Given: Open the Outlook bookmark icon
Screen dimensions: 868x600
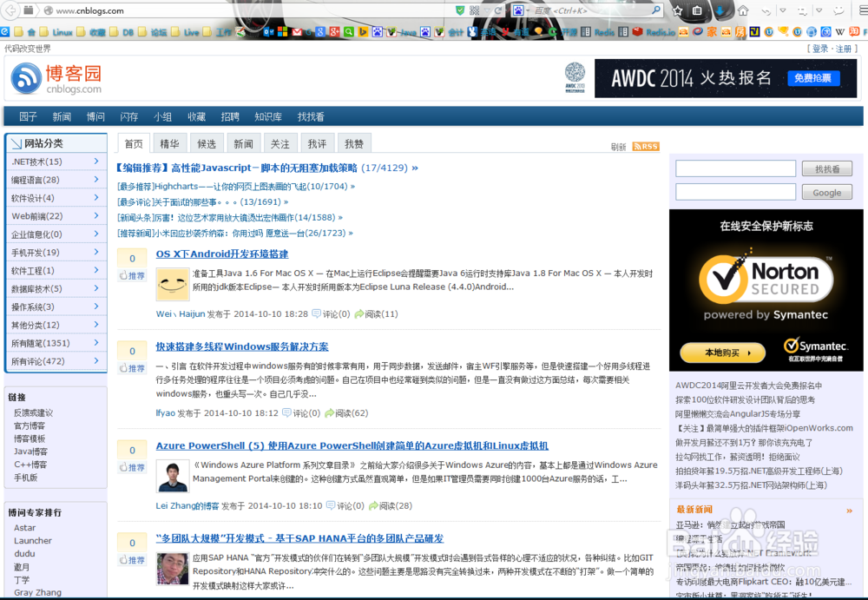Looking at the screenshot, I should pyautogui.click(x=268, y=32).
